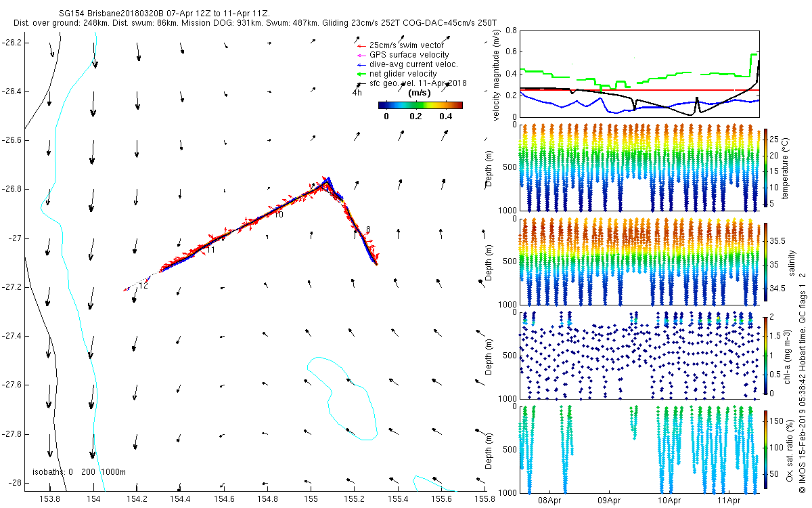
Task: Click the "-26.2" latitude tick label
Action: coord(11,42)
